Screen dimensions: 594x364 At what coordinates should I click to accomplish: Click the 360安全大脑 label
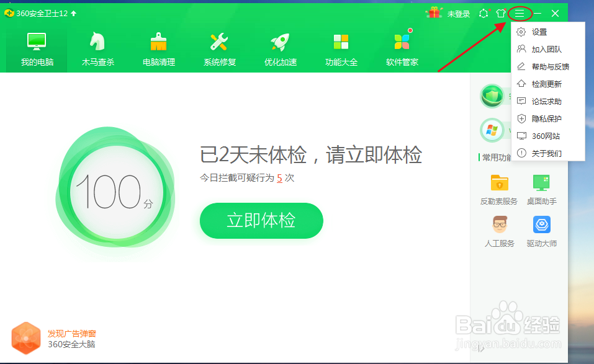[x=71, y=344]
